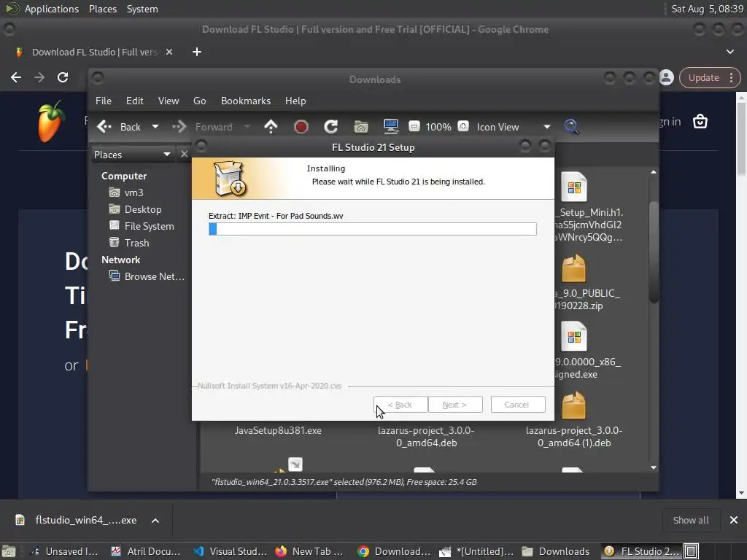The height and width of the screenshot is (560, 747).
Task: Click the file manager search icon
Action: click(x=571, y=127)
